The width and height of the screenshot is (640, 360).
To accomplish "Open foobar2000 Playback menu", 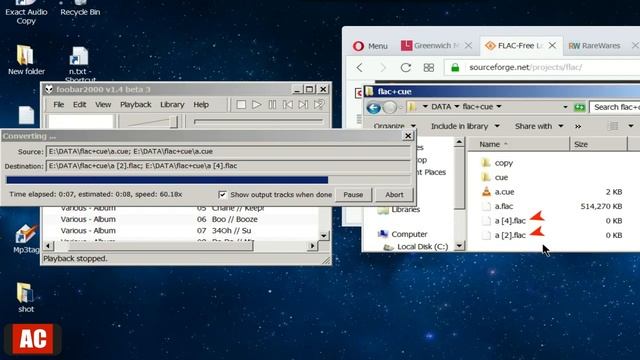I will pos(136,105).
